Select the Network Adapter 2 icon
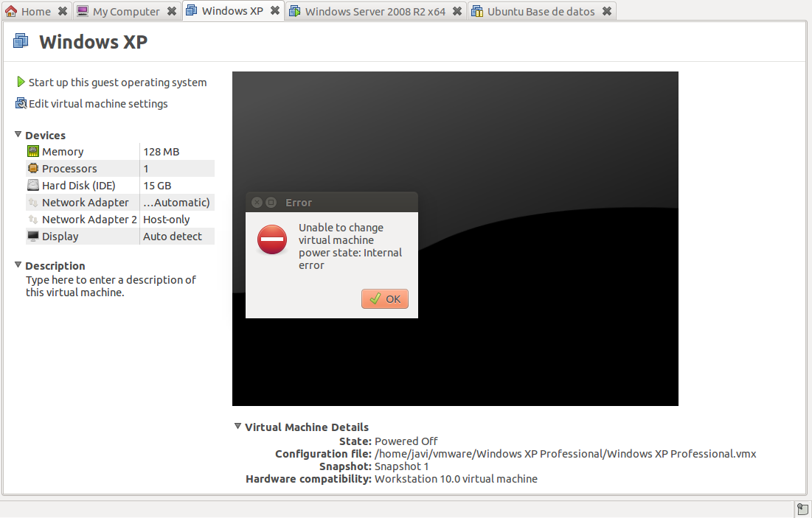This screenshot has height=518, width=812. tap(33, 219)
